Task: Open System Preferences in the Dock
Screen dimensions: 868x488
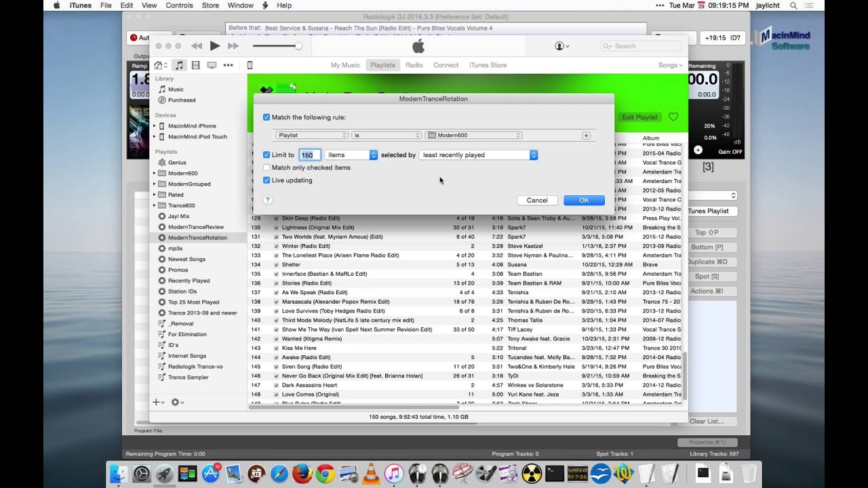Action: (x=142, y=473)
